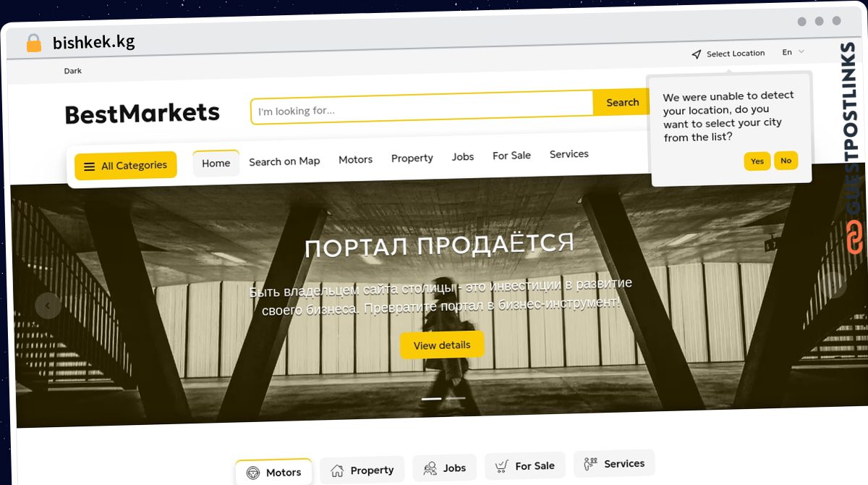Switch to the For Sale category tab
Viewport: 868px width, 485px height.
click(525, 466)
